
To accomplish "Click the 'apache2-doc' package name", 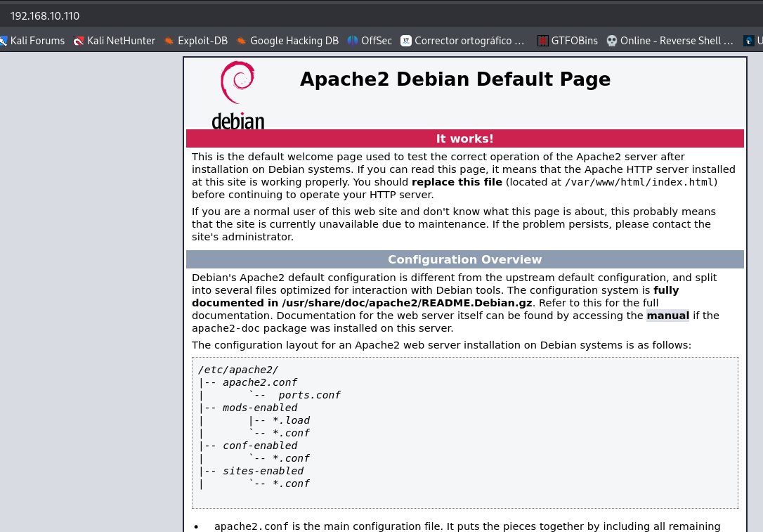I will pyautogui.click(x=226, y=328).
